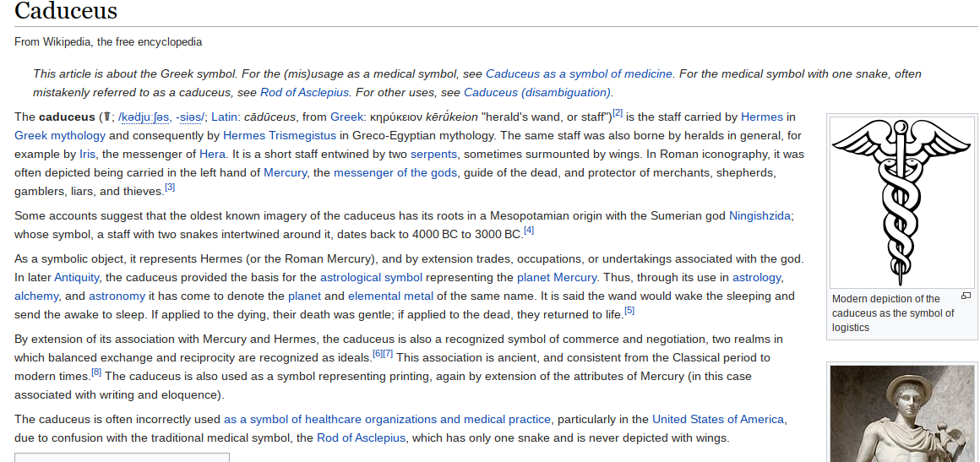Screen dimensions: 980x462
Task: Open the 'Mercury' messenger god link
Action: pyautogui.click(x=285, y=173)
